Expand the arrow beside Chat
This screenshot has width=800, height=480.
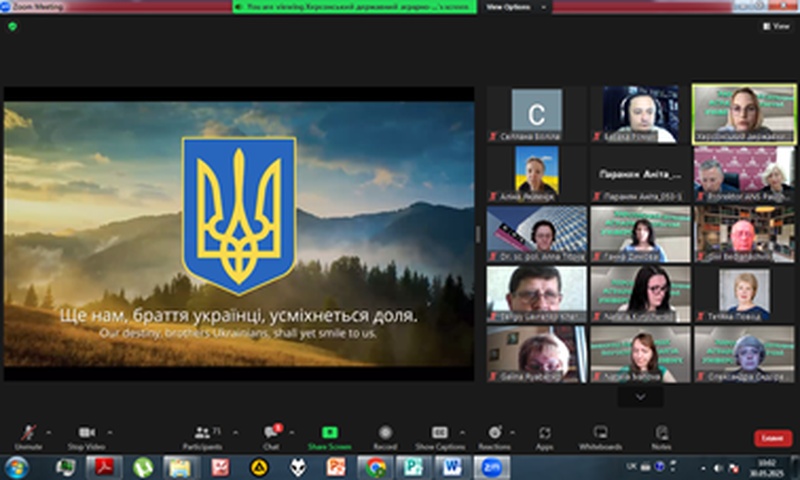coord(291,433)
